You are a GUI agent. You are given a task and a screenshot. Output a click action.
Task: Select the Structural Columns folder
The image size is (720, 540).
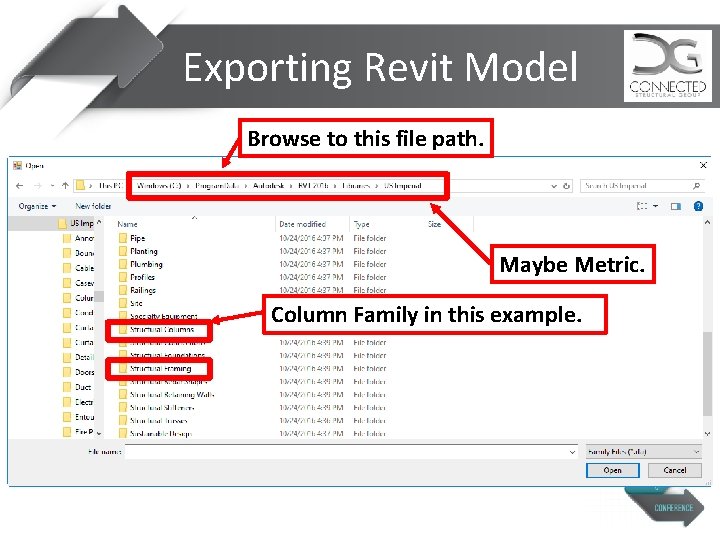tap(162, 329)
